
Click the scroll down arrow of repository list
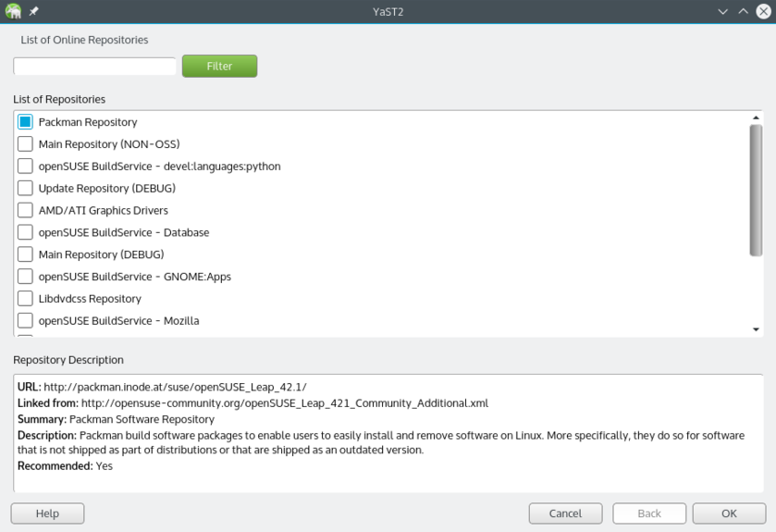pos(756,329)
